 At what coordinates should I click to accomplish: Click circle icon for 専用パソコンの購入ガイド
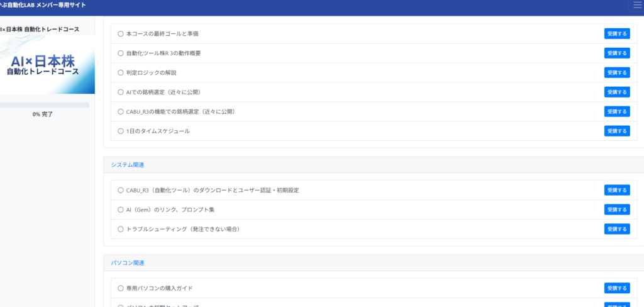pyautogui.click(x=121, y=288)
